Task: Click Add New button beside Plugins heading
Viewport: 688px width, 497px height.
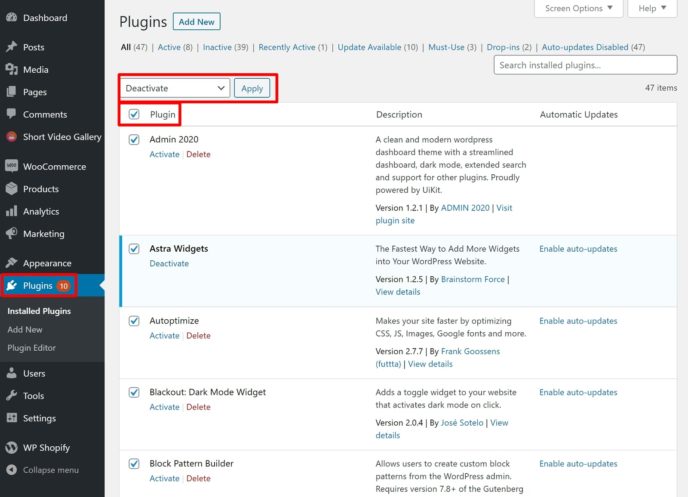Action: pos(197,21)
